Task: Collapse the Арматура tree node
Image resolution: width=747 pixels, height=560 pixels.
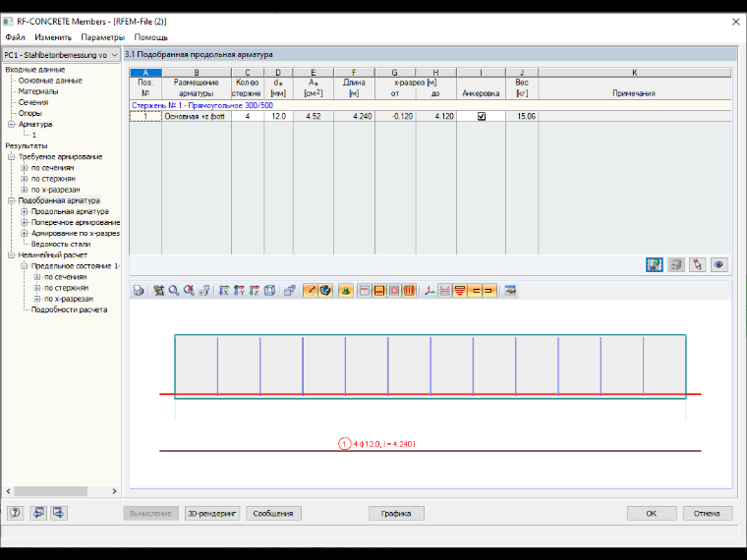Action: click(x=12, y=125)
